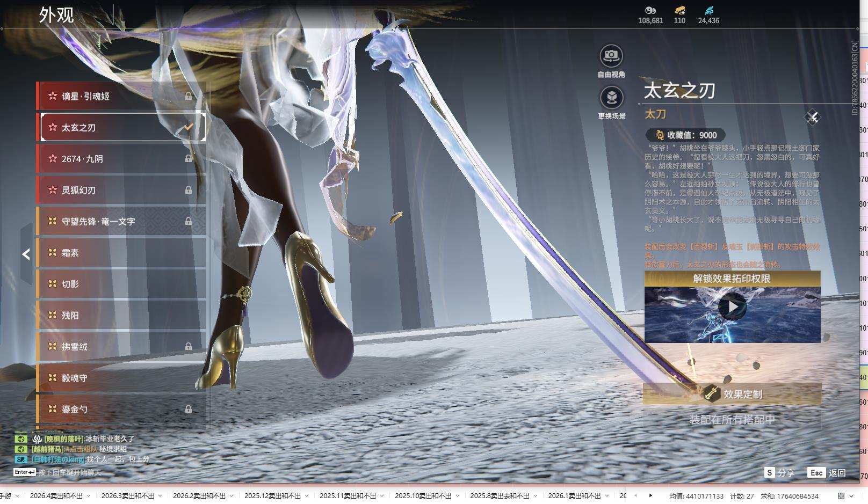Collapse the left panel with arrow
Viewport: 868px width, 504px height.
point(26,254)
